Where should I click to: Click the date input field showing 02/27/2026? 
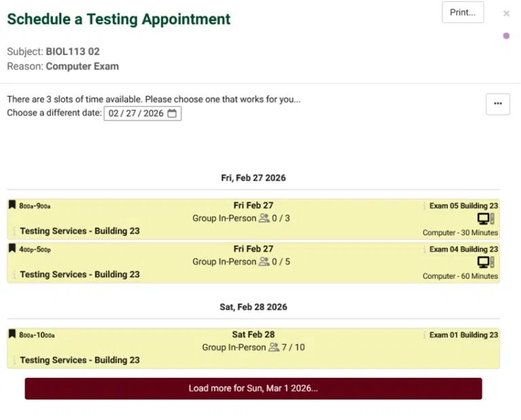tap(136, 113)
